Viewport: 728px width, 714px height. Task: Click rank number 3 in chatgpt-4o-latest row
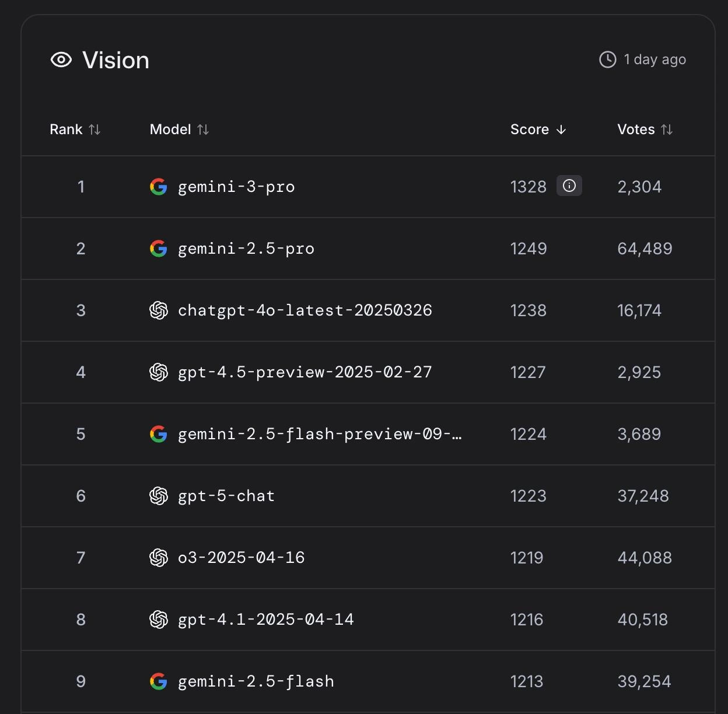point(81,310)
